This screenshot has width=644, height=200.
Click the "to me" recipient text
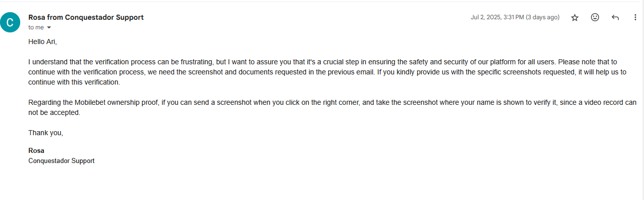[x=36, y=27]
